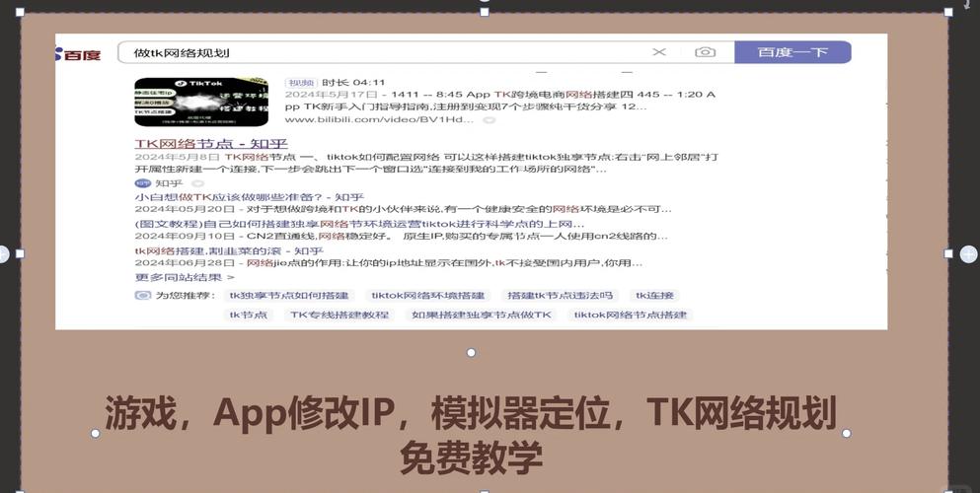Open tk网络搭建,割韭菜的滚 result
Image resolution: width=980 pixels, height=493 pixels.
pyautogui.click(x=231, y=250)
